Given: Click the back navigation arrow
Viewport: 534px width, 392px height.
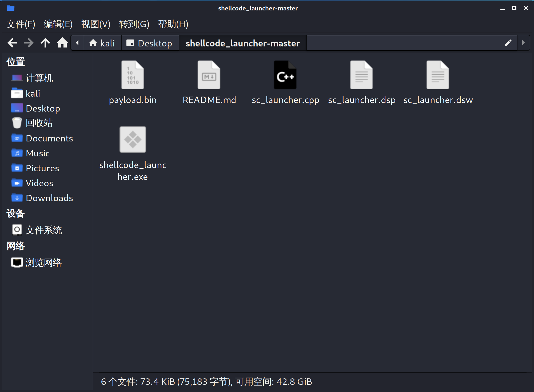Looking at the screenshot, I should pyautogui.click(x=12, y=43).
